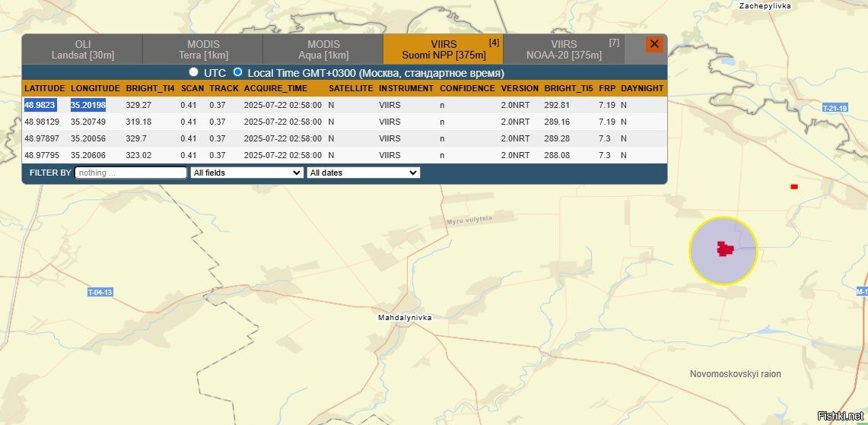Click BRIGHT_TI5 value 288.08
Viewport: 868px width, 425px height.
[557, 156]
